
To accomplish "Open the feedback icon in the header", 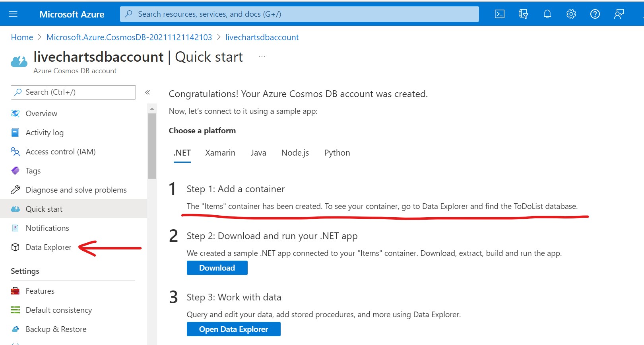I will click(x=619, y=14).
